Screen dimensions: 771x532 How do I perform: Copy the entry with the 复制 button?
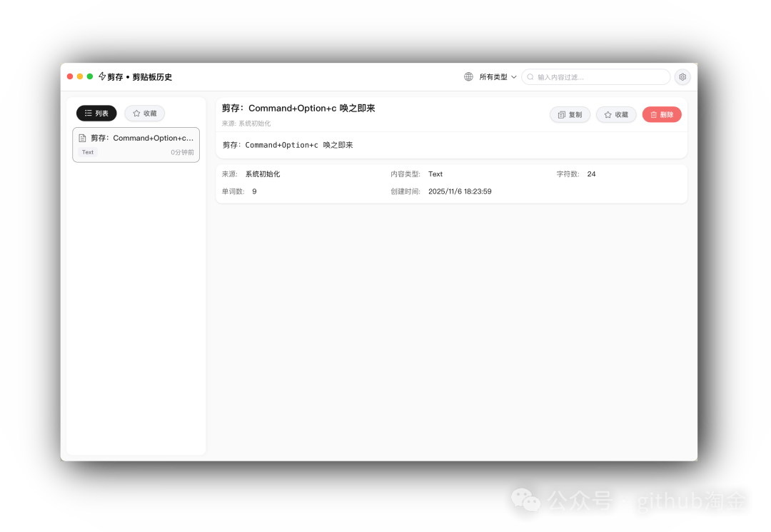point(570,114)
